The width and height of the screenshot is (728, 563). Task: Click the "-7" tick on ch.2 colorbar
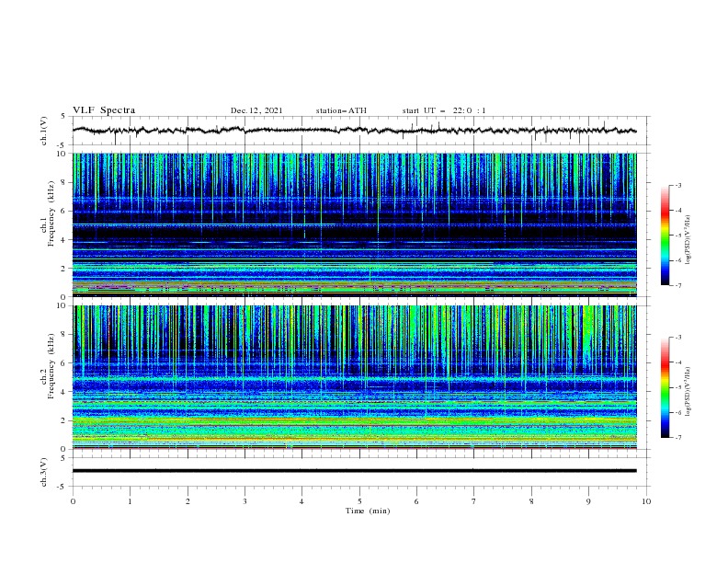tap(677, 437)
